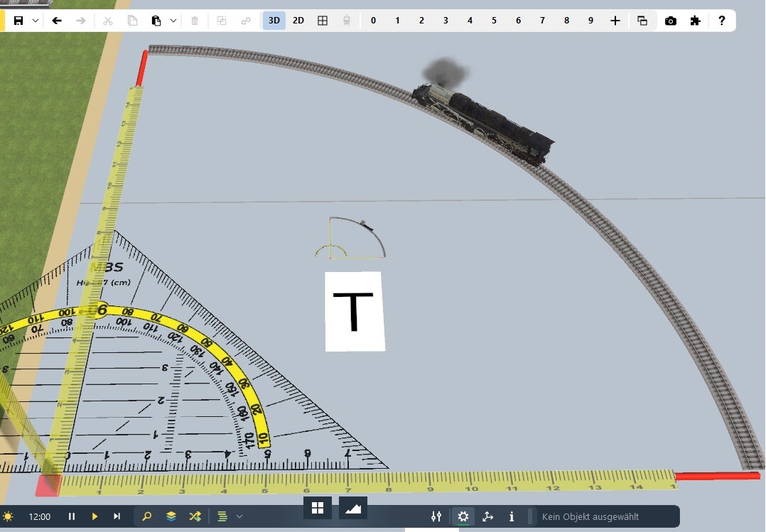Open the plugins puzzle piece icon
The height and width of the screenshot is (532, 766).
(695, 21)
